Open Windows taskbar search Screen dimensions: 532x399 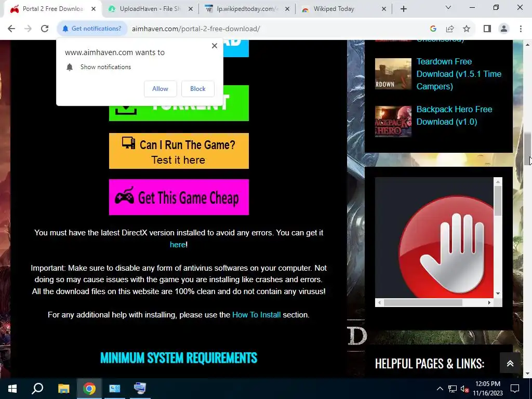[x=37, y=389]
